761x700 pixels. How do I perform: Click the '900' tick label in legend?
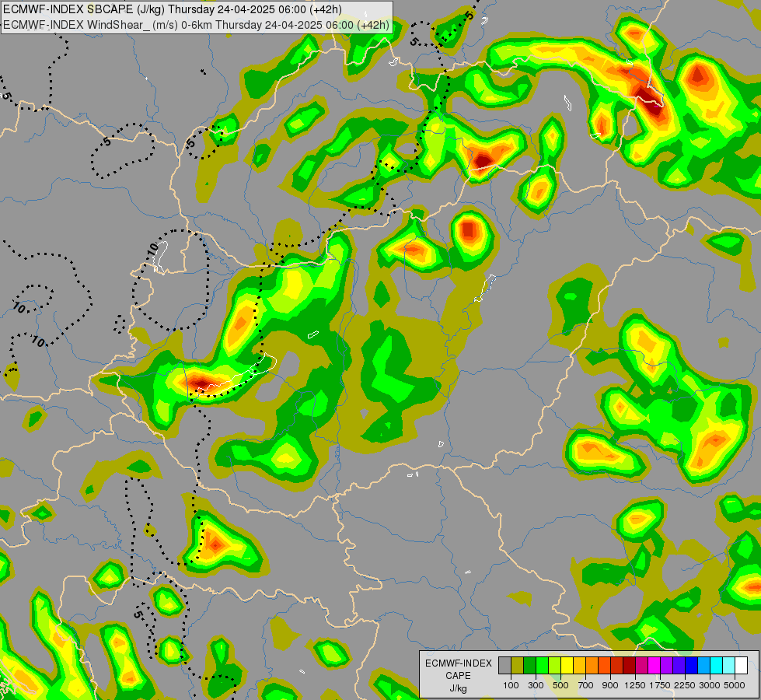click(610, 685)
